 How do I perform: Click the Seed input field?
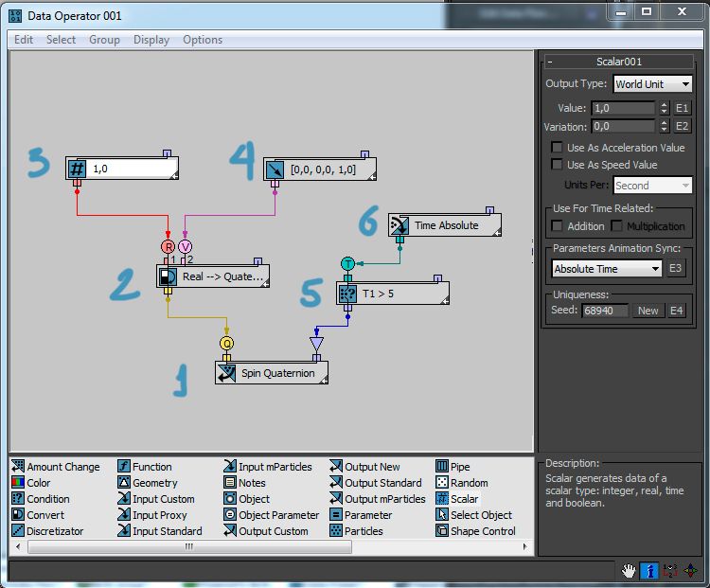605,311
